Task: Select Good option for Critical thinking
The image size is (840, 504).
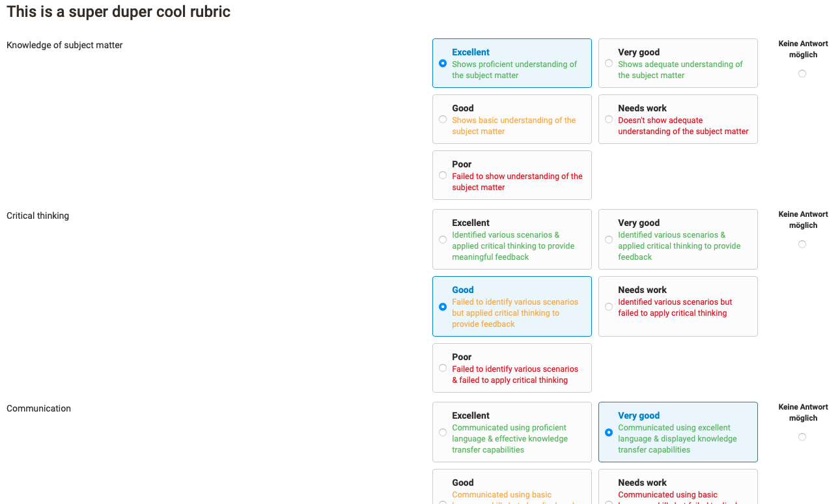Action: 443,307
